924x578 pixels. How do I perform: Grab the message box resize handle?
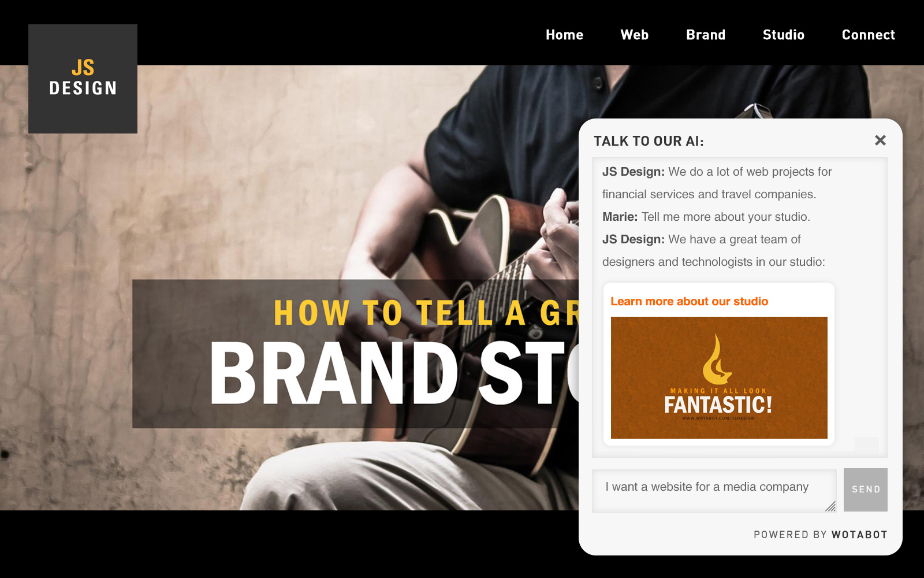[x=830, y=506]
